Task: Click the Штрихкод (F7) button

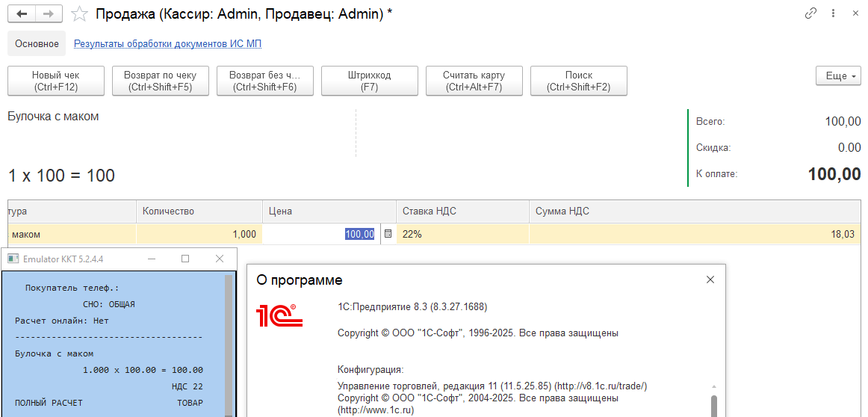Action: coord(370,81)
